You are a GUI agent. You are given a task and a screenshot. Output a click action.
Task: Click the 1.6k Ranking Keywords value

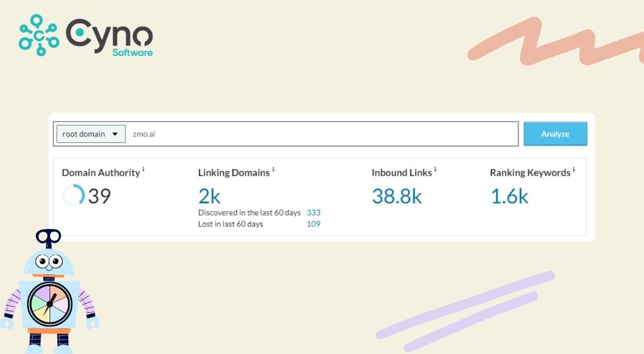pyautogui.click(x=509, y=196)
